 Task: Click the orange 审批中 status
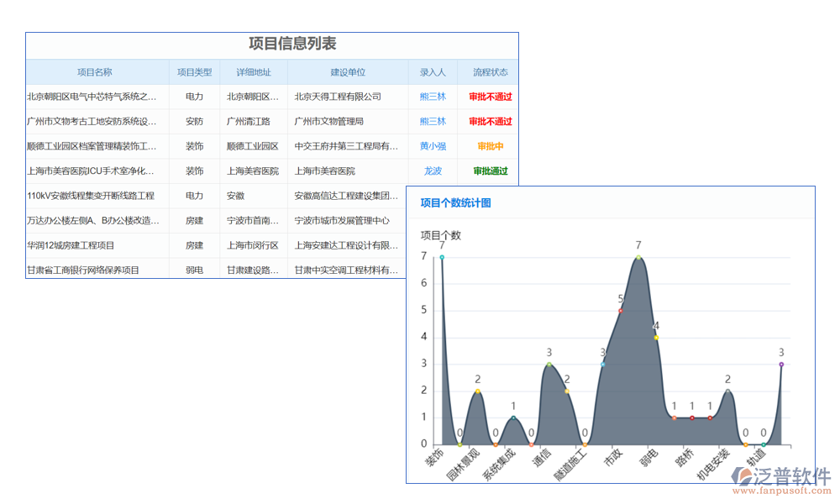(490, 146)
